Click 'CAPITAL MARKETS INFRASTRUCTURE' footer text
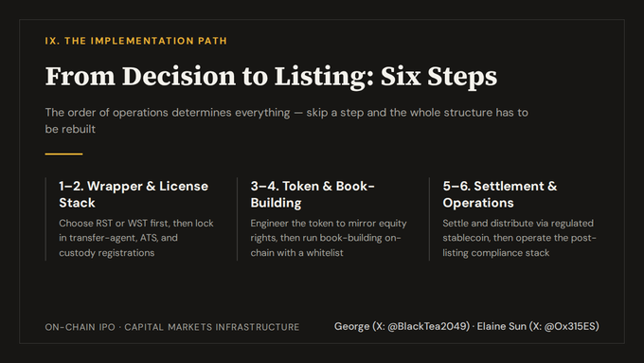Viewport: 644px width, 363px height. click(x=212, y=327)
